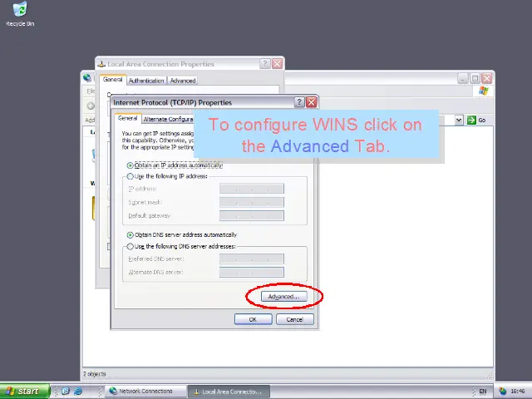
Task: Minimize the Network Connections window
Action: (x=463, y=78)
